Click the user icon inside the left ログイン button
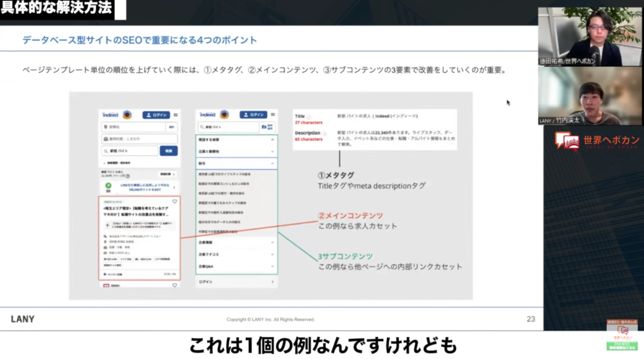Image resolution: width=644 pixels, height=359 pixels. [x=148, y=115]
